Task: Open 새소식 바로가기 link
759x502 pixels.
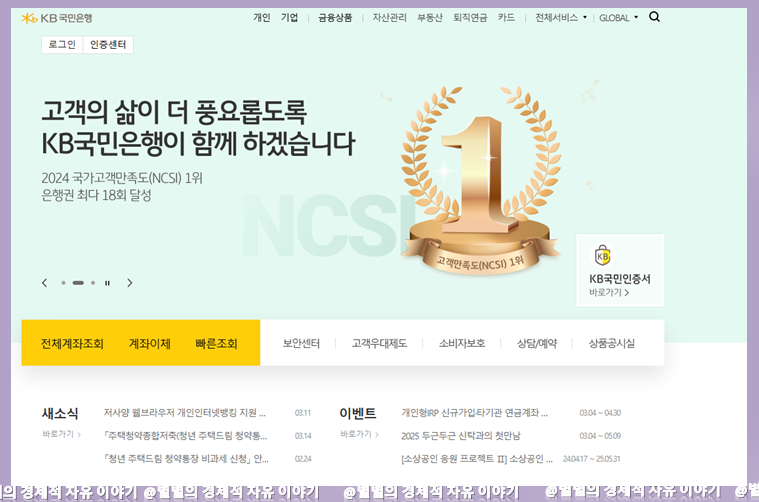Action: pos(61,434)
